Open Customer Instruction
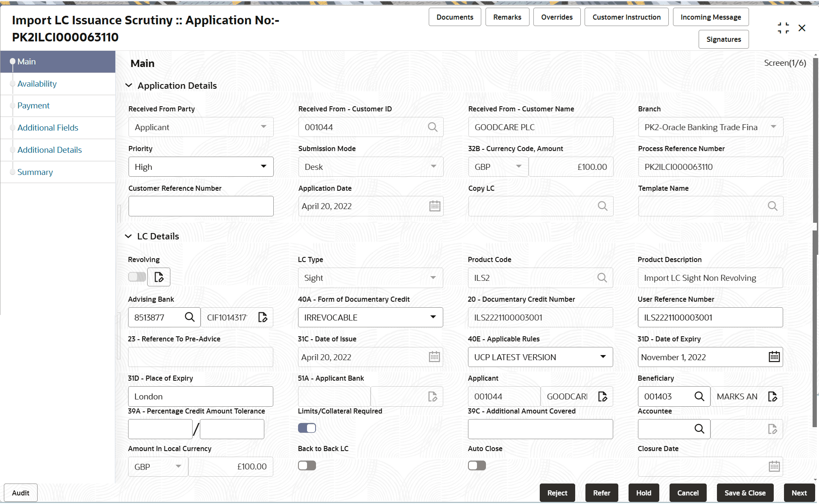The image size is (819, 504). pyautogui.click(x=626, y=17)
